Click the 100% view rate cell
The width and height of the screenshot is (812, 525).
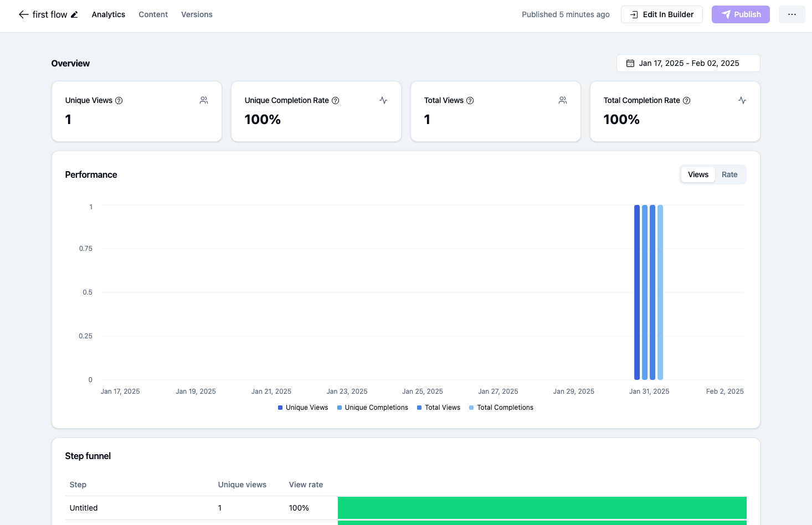click(299, 508)
